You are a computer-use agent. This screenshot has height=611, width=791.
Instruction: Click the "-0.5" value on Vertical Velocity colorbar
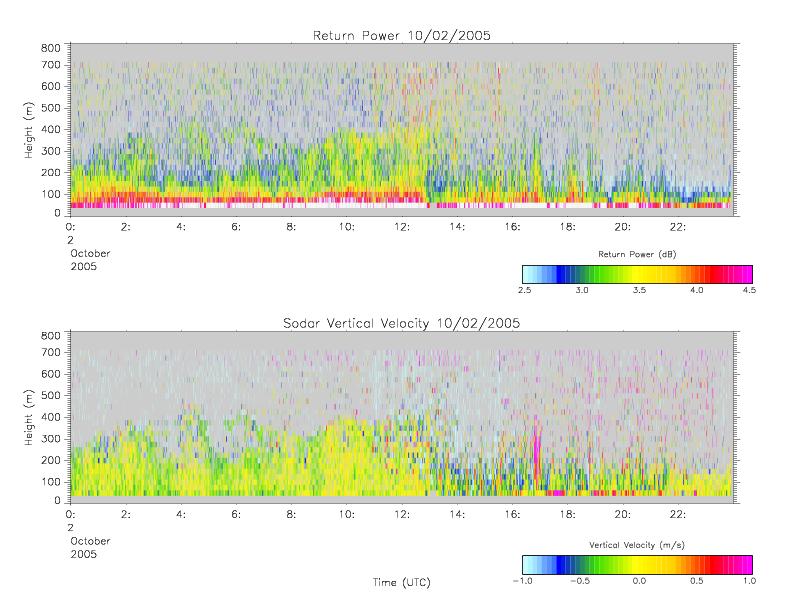click(x=580, y=581)
